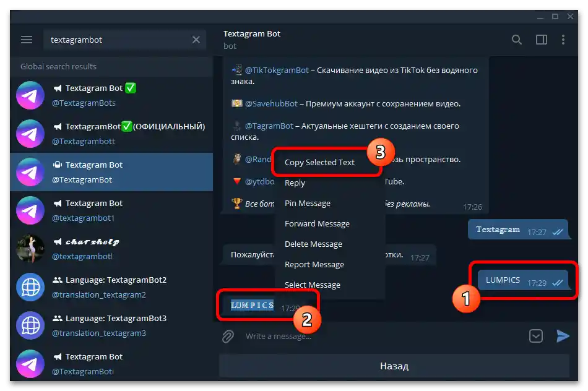Open the @SavehubBot mention link
The height and width of the screenshot is (391, 588).
(x=271, y=103)
